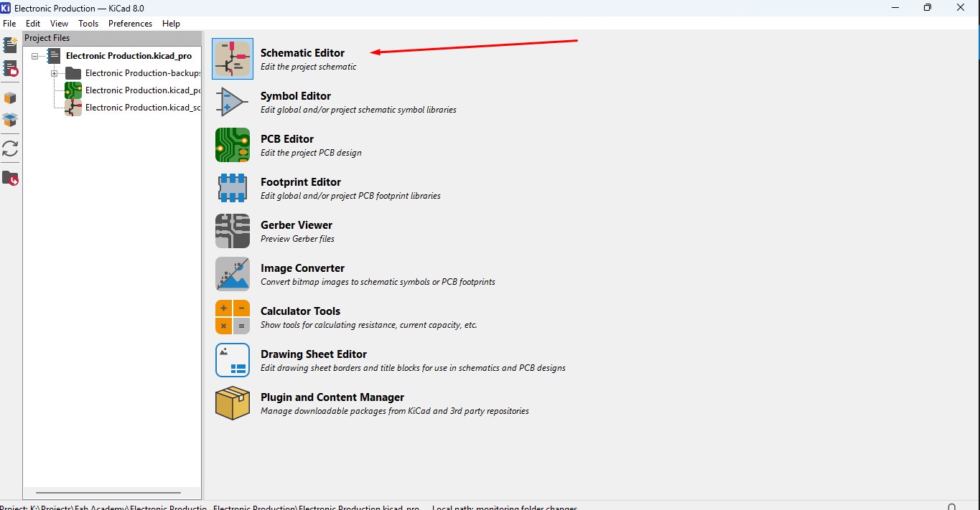The image size is (980, 510).
Task: Open Image Converter via its picture icon
Action: pyautogui.click(x=233, y=274)
